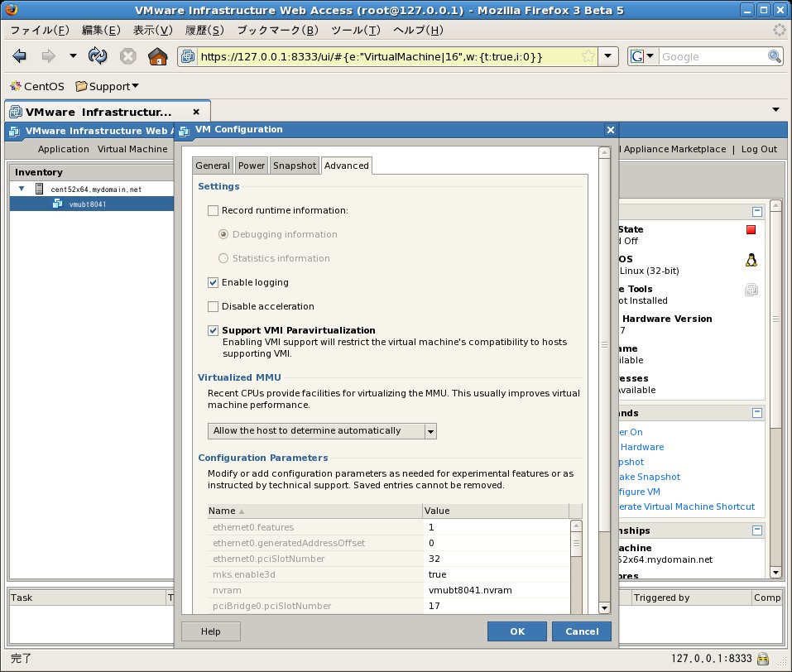
Task: Open the Application menu in Web Access
Action: pos(63,149)
